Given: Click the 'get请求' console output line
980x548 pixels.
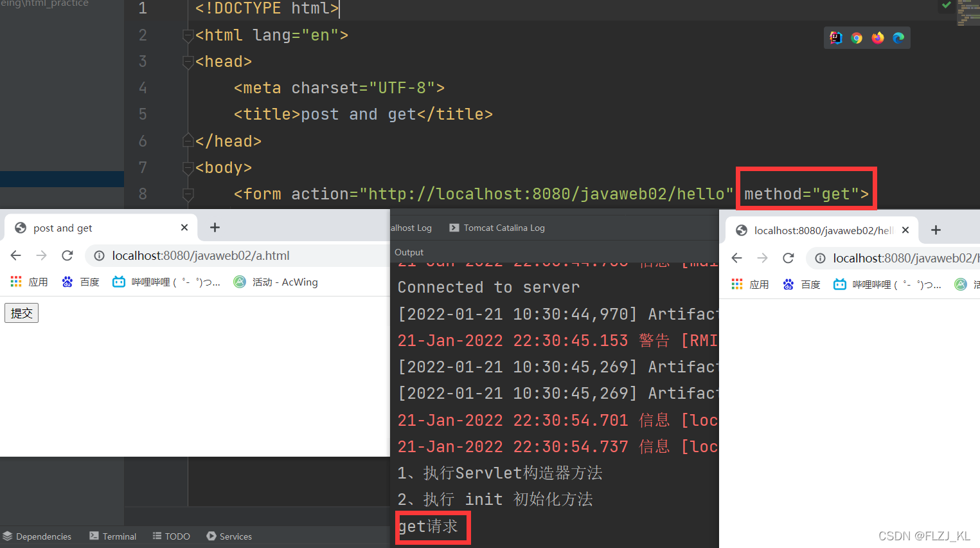Looking at the screenshot, I should (428, 527).
